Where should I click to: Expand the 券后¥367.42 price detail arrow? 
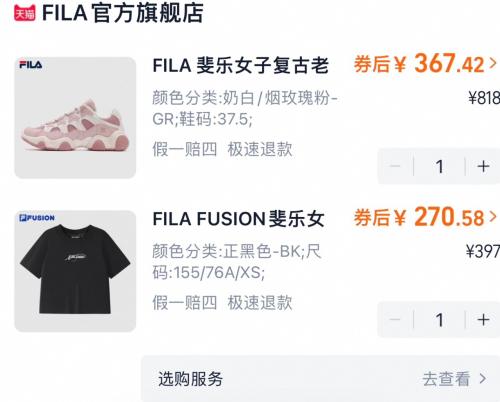493,63
